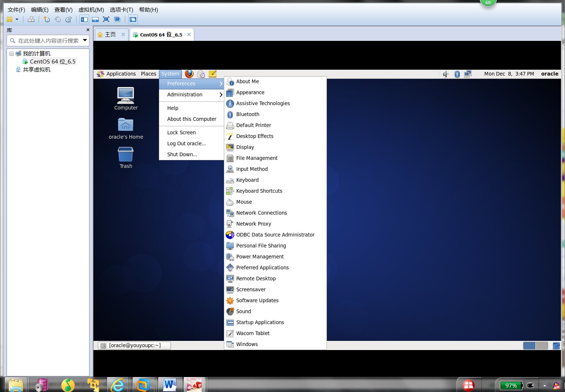Open the 虚拟机(M) menu
565x392 pixels.
(91, 10)
